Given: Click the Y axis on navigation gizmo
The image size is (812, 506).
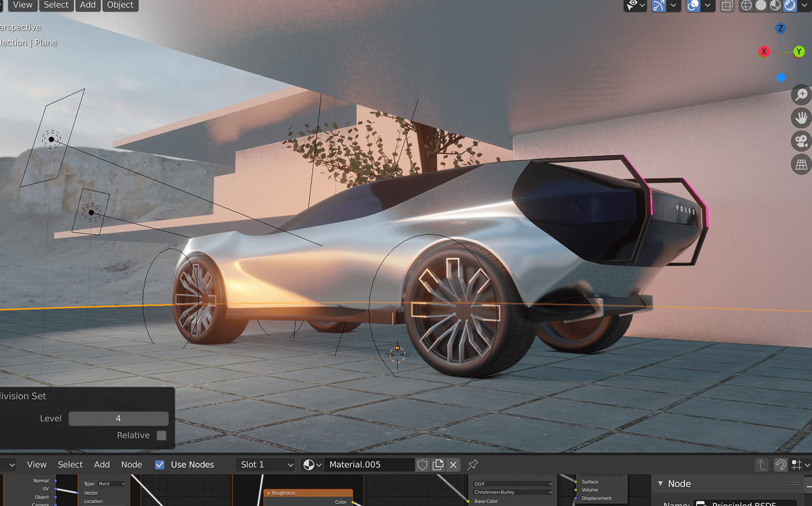Looking at the screenshot, I should click(x=799, y=52).
